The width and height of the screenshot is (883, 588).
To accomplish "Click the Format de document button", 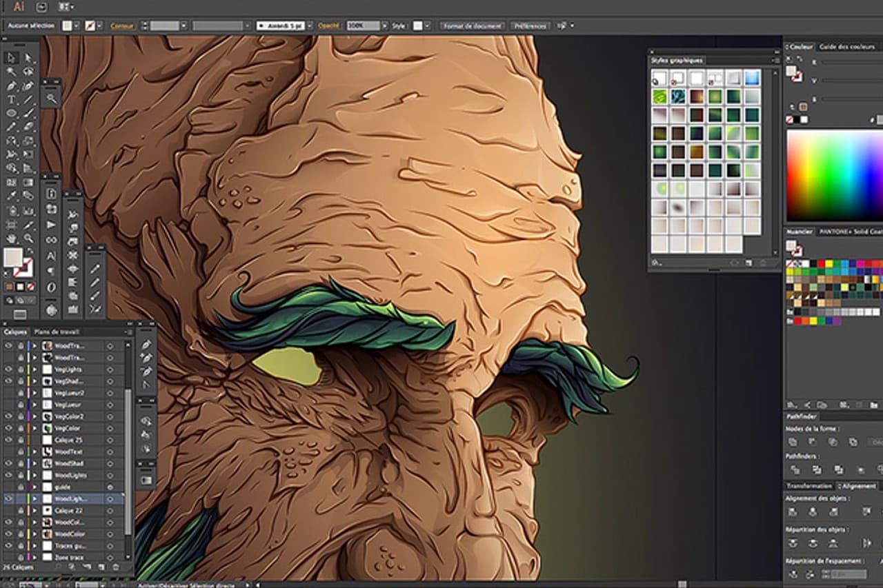I will [x=473, y=26].
